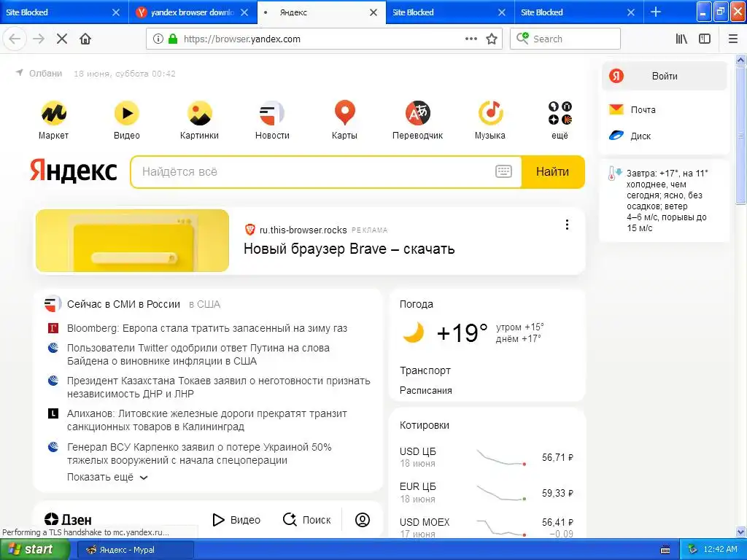747x560 pixels.
Task: Click the page vertical scrollbar thumb
Action: pos(740,135)
